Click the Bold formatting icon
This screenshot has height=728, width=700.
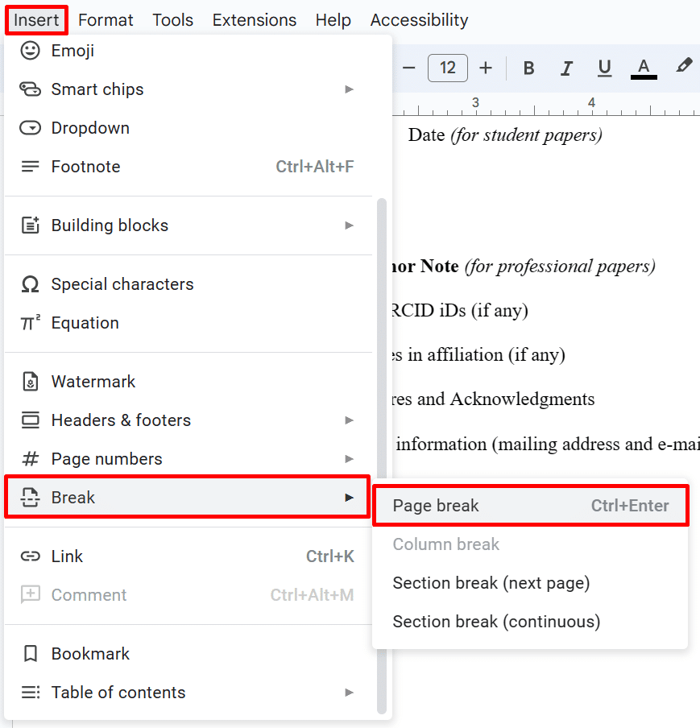pyautogui.click(x=528, y=68)
